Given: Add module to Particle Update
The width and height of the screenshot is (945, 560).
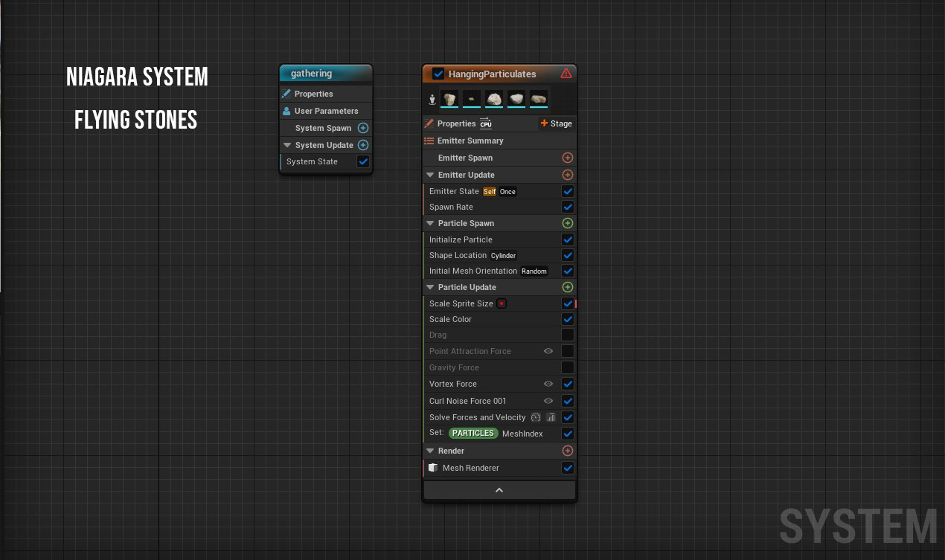Looking at the screenshot, I should click(568, 287).
